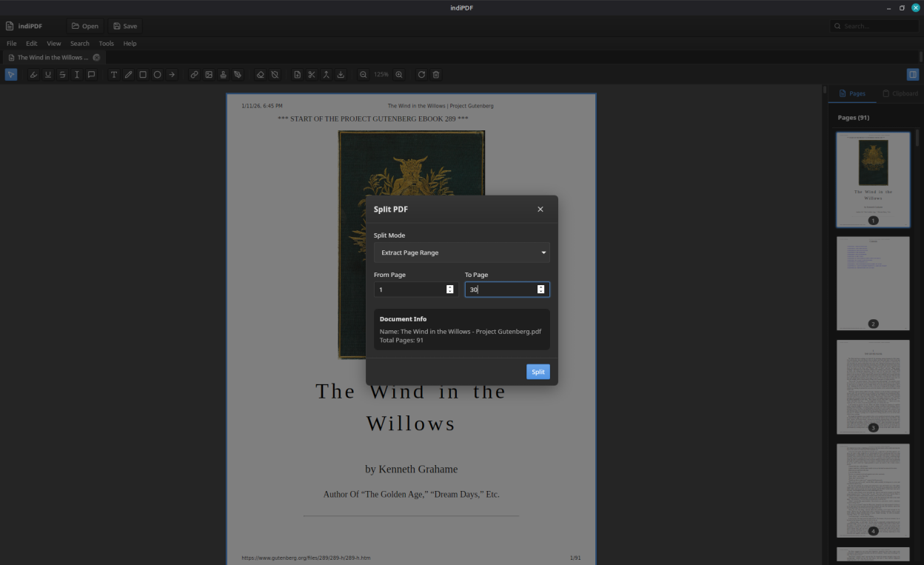Click the thumbnails panel scrollbar
This screenshot has height=565, width=924.
coord(918,138)
